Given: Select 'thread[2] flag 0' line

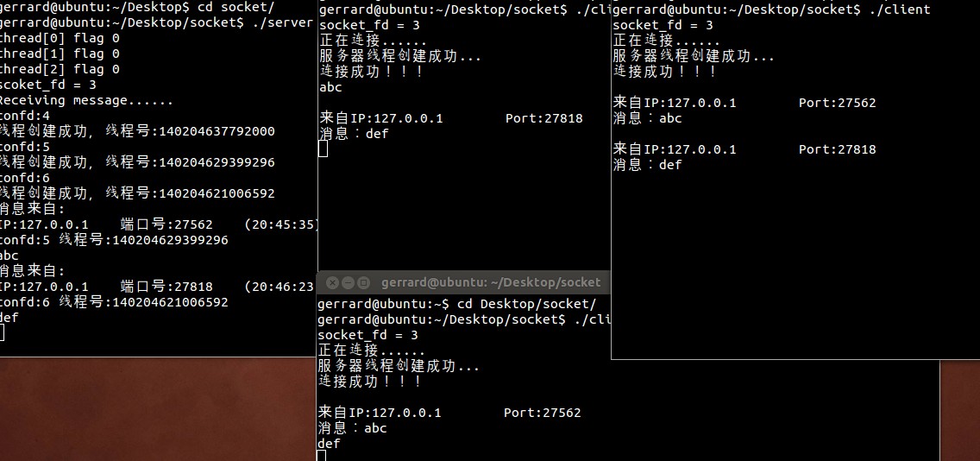Looking at the screenshot, I should point(60,69).
